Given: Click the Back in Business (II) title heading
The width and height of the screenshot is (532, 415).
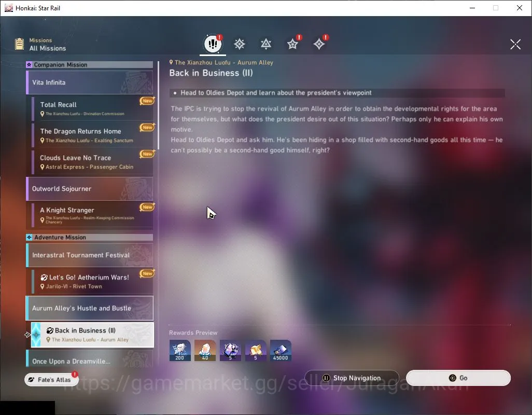Looking at the screenshot, I should click(211, 73).
